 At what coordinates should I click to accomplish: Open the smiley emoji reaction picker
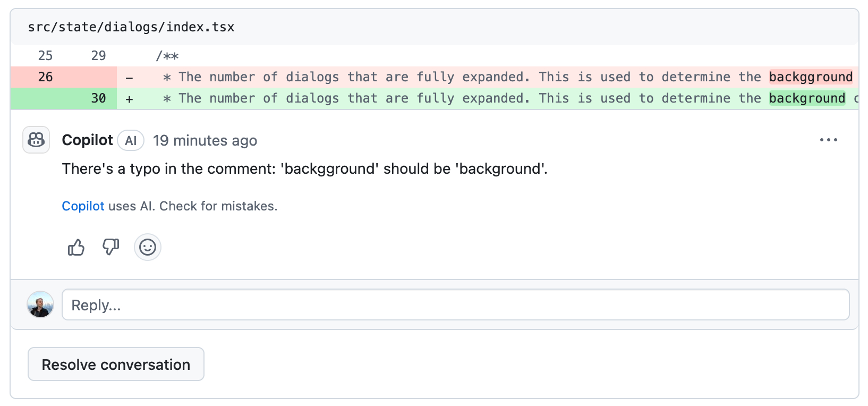(147, 247)
